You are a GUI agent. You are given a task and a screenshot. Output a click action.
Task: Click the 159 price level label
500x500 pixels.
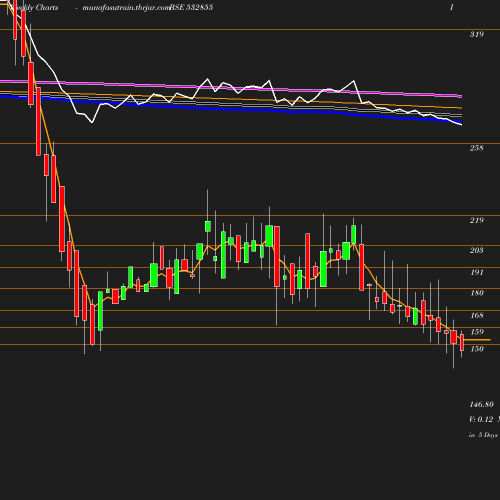pos(477,332)
